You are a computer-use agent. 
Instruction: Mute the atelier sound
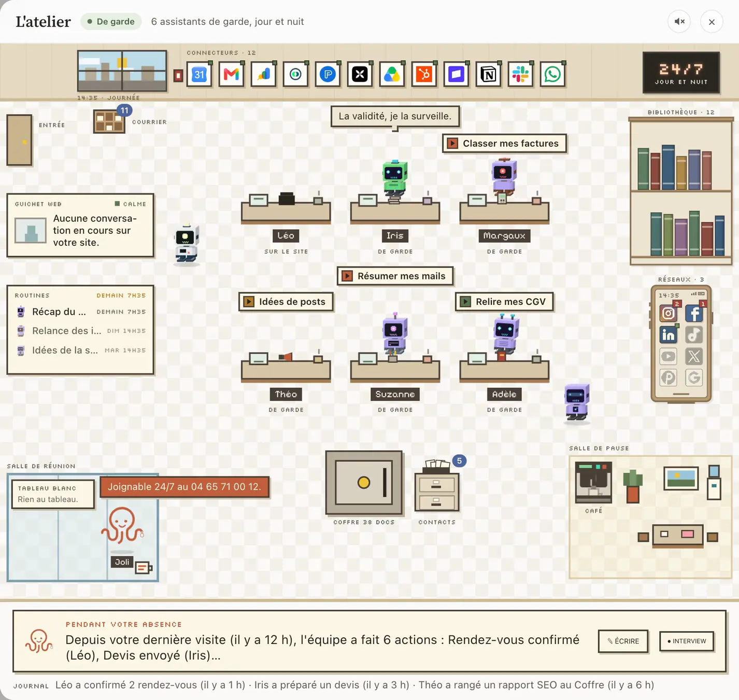679,22
